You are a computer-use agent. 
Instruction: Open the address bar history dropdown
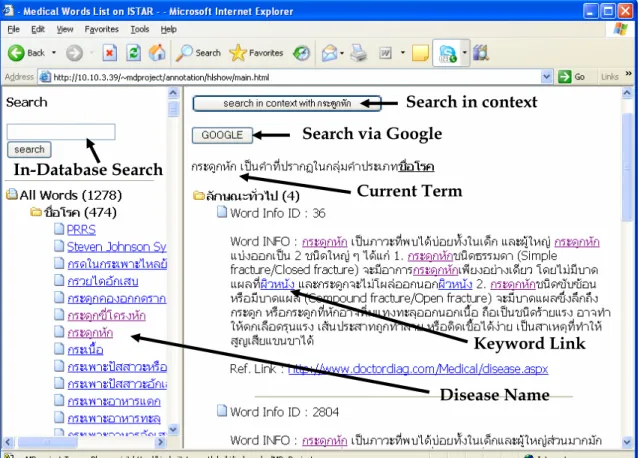point(547,77)
